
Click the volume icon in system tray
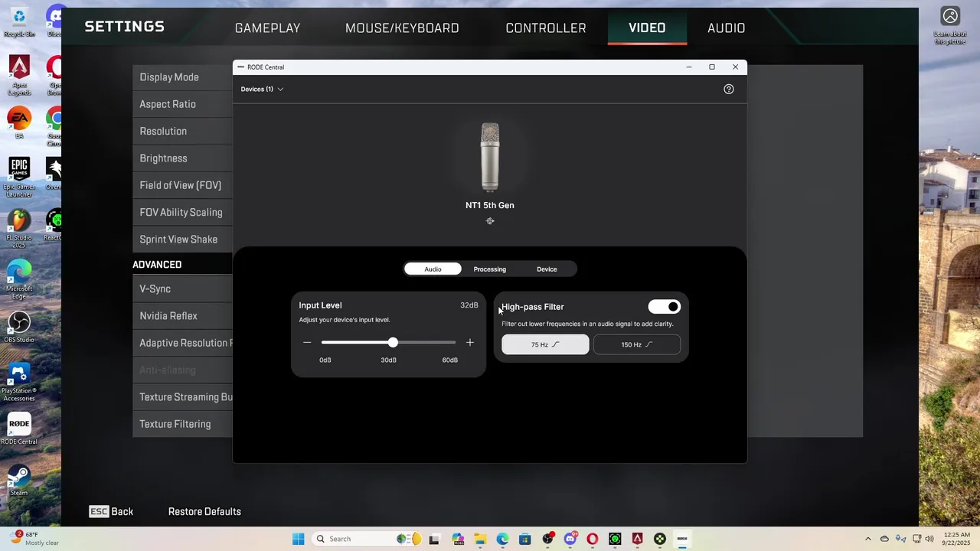[x=929, y=539]
